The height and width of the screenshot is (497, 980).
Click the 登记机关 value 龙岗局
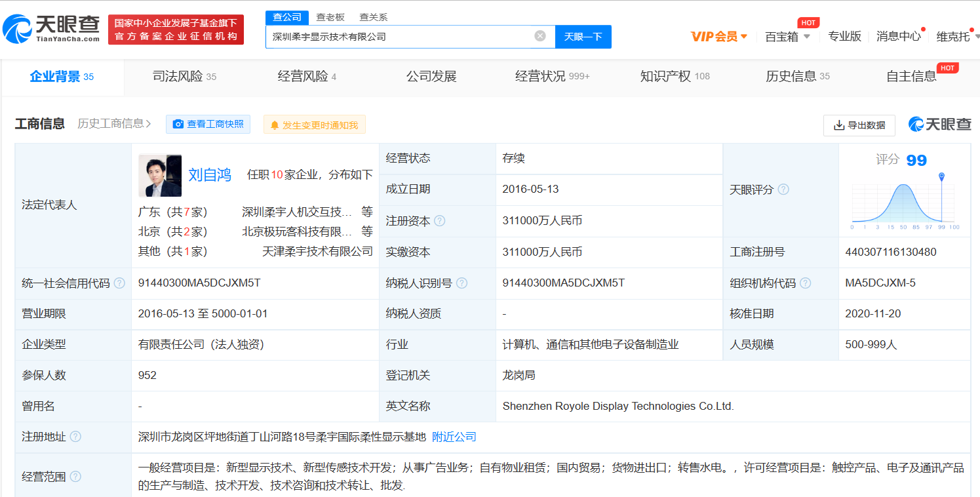[519, 376]
